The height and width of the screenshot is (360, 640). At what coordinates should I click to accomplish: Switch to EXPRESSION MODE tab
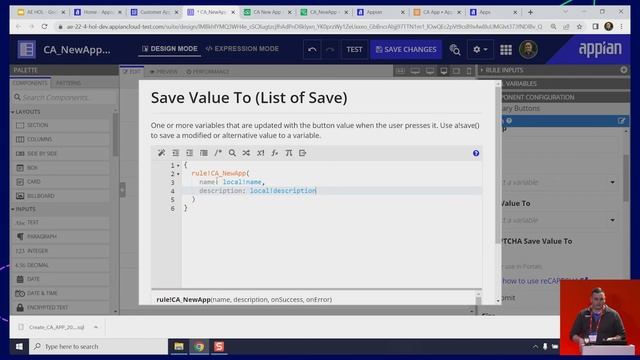pos(242,49)
